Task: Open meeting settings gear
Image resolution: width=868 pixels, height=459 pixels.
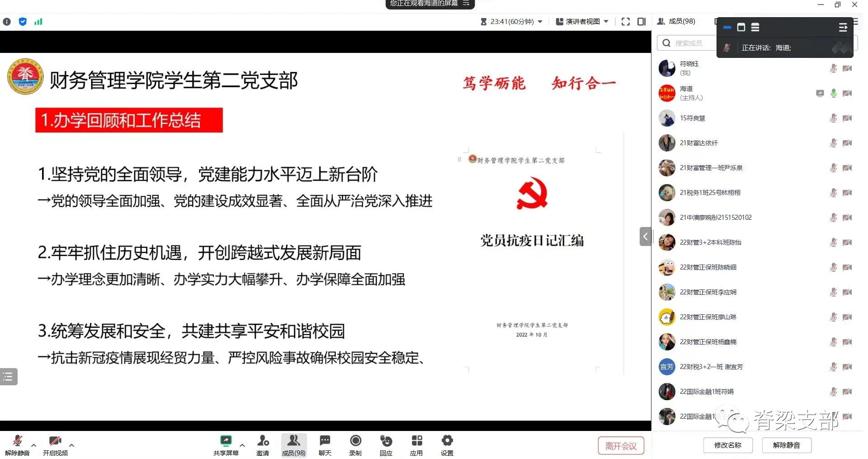Action: coord(447,441)
